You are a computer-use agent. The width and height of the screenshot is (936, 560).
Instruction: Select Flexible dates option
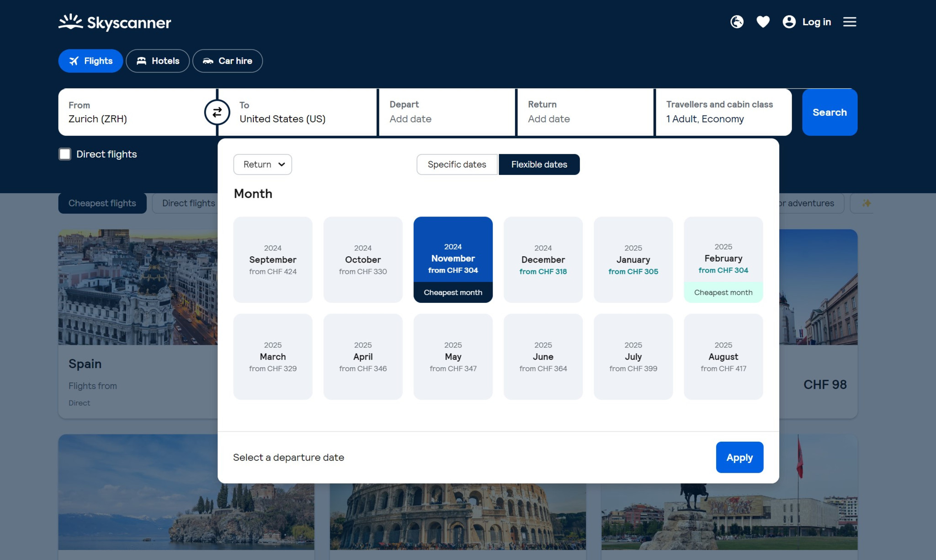pyautogui.click(x=539, y=164)
